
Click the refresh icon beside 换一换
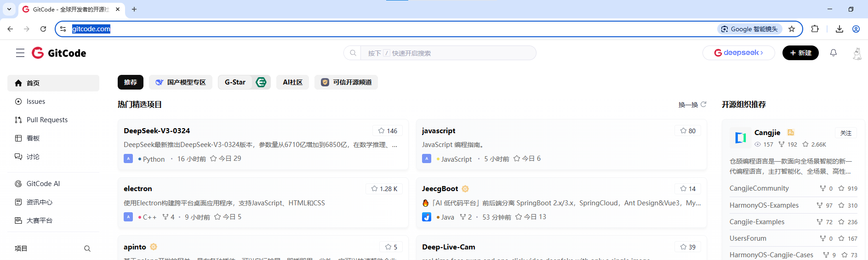703,104
